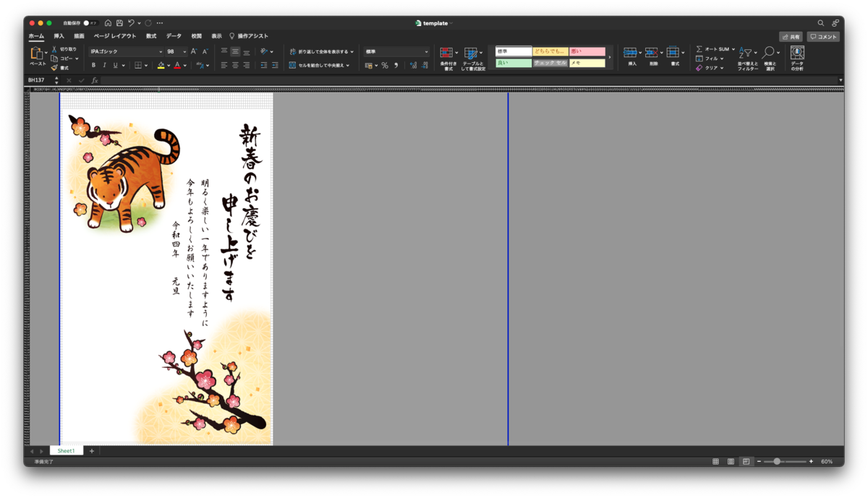
Task: Switch to Page Break Preview in status bar
Action: click(x=746, y=461)
